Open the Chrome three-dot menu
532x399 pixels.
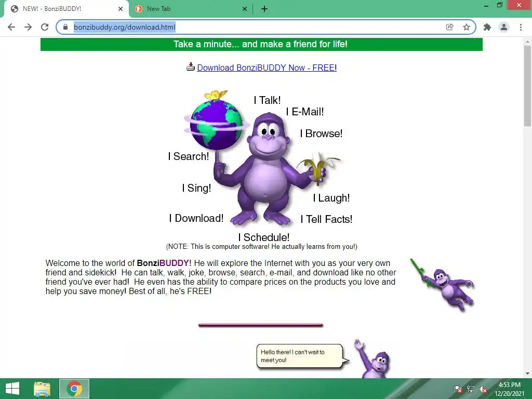click(521, 27)
